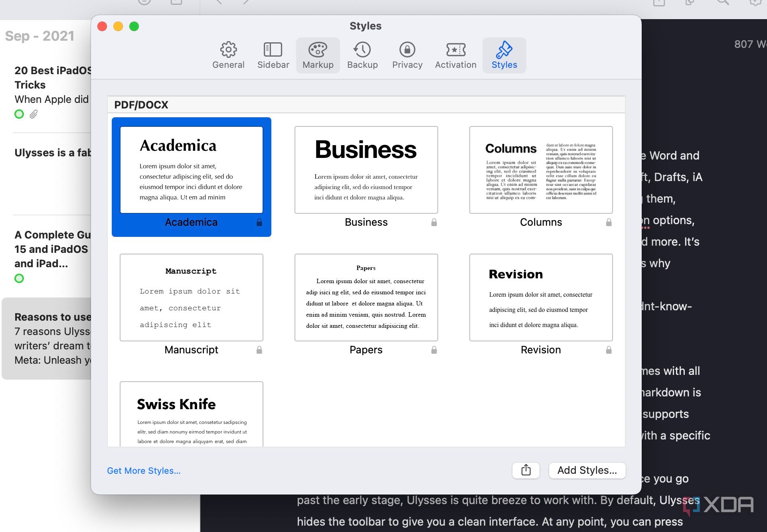Select the Styles preferences tab

coord(504,55)
